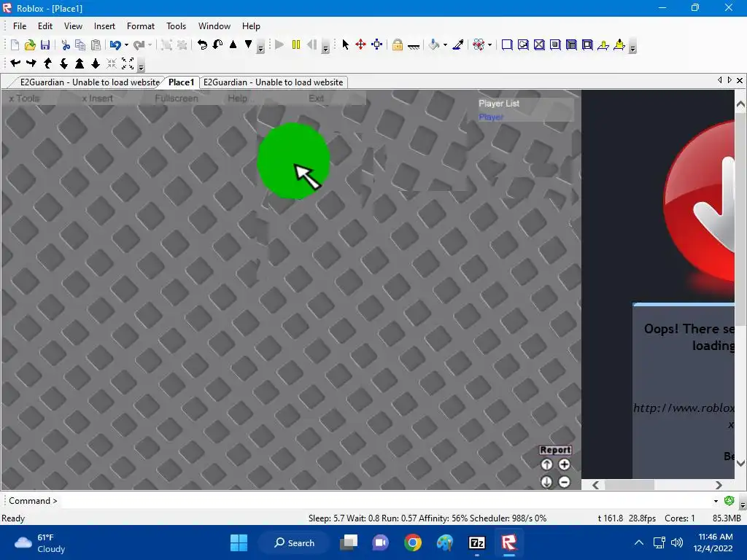Apply the Universal surface tool

click(x=587, y=44)
